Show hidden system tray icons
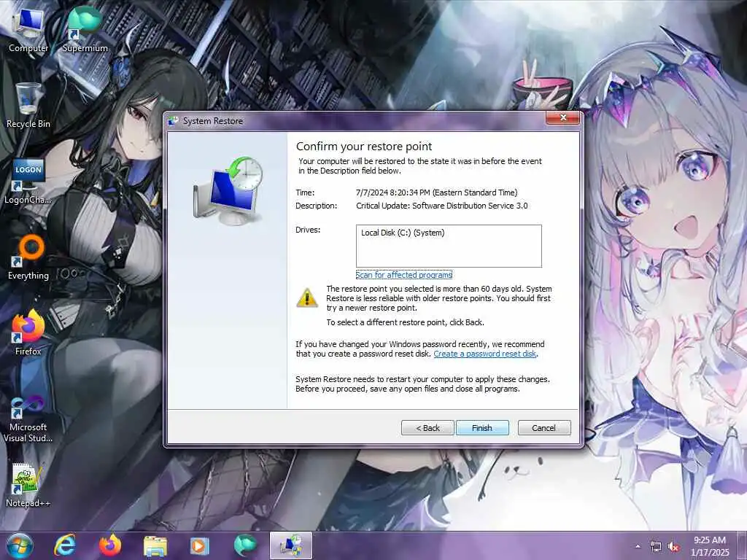This screenshot has width=747, height=560. tap(638, 546)
